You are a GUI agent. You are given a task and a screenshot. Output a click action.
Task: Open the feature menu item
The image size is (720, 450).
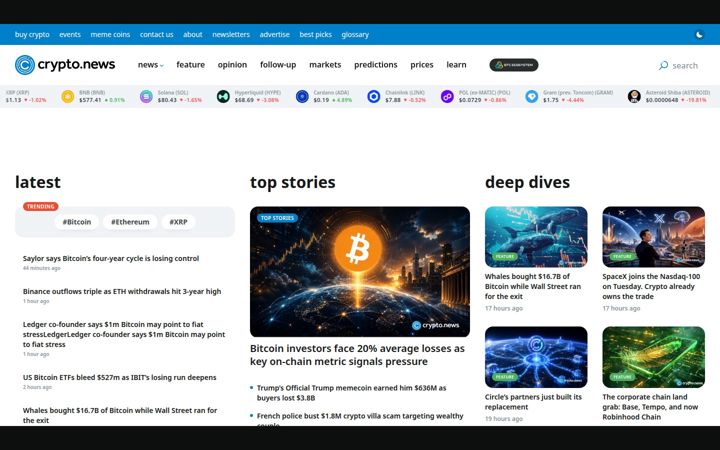191,65
